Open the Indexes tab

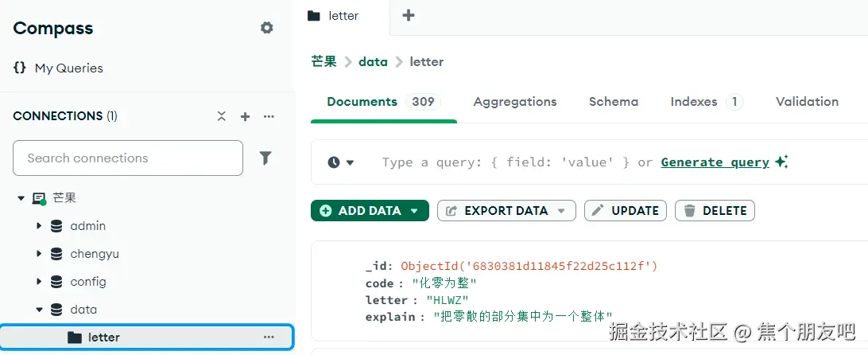tap(707, 102)
